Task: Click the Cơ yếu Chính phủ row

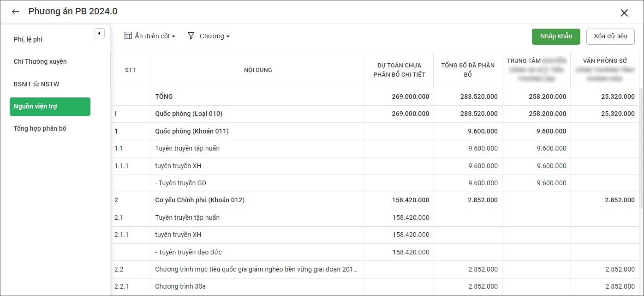Action: tap(200, 200)
